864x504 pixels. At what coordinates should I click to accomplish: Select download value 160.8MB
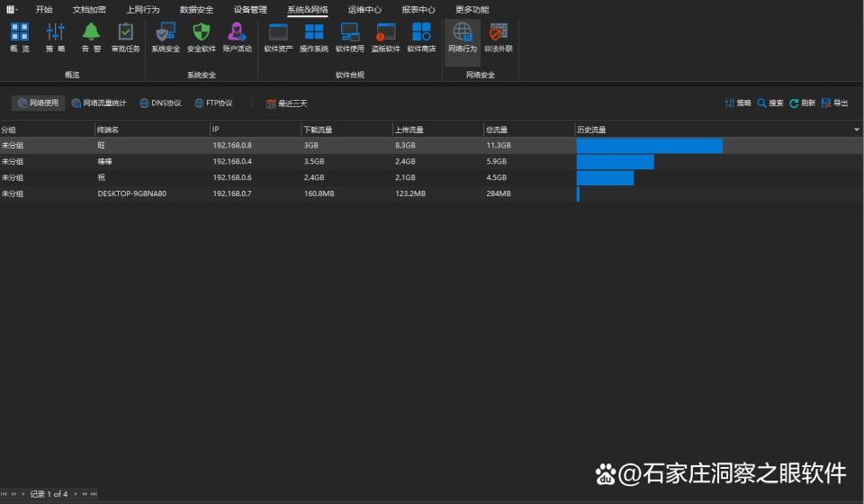[x=319, y=193]
